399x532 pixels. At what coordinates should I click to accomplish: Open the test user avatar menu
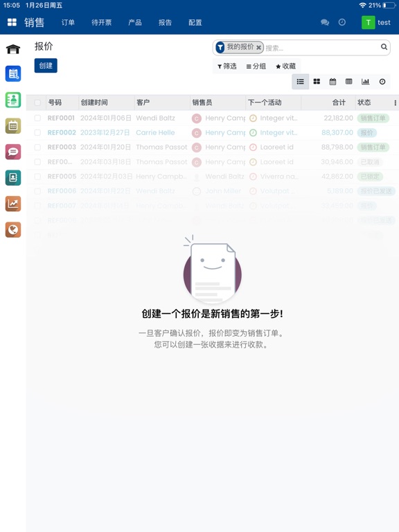pyautogui.click(x=376, y=22)
